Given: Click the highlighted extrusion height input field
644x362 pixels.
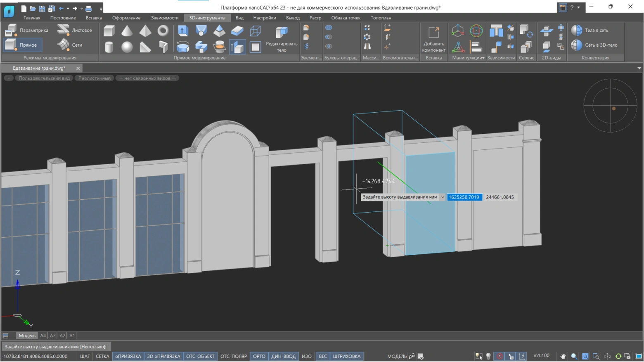Looking at the screenshot, I should 464,197.
